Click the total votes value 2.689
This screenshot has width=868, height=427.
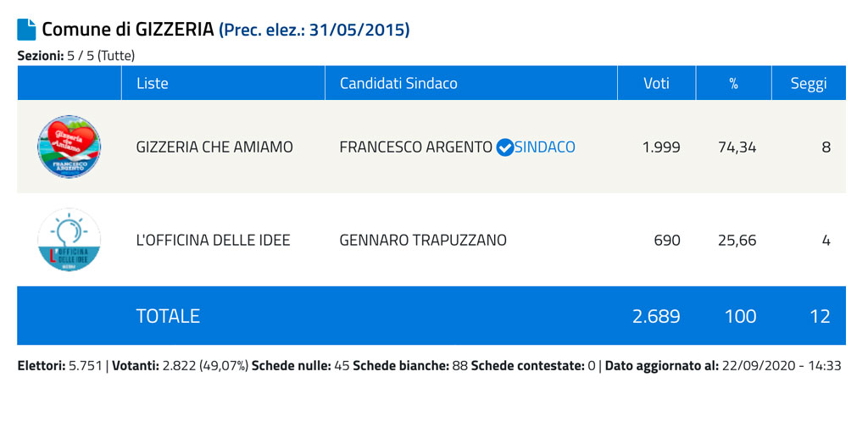pos(657,316)
